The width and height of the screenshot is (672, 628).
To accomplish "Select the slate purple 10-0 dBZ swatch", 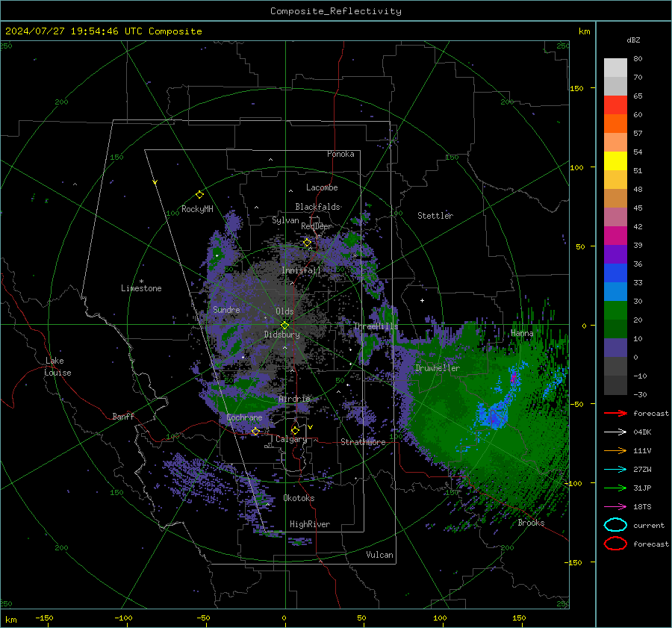I will 615,347.
